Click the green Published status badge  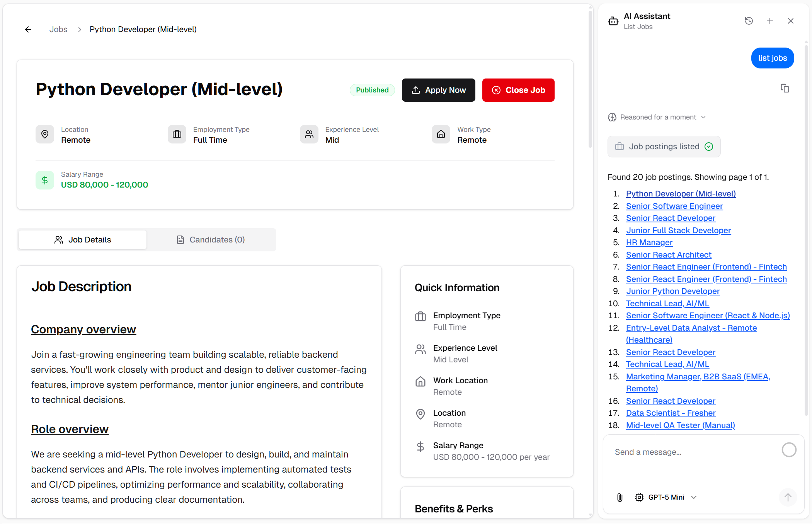372,90
